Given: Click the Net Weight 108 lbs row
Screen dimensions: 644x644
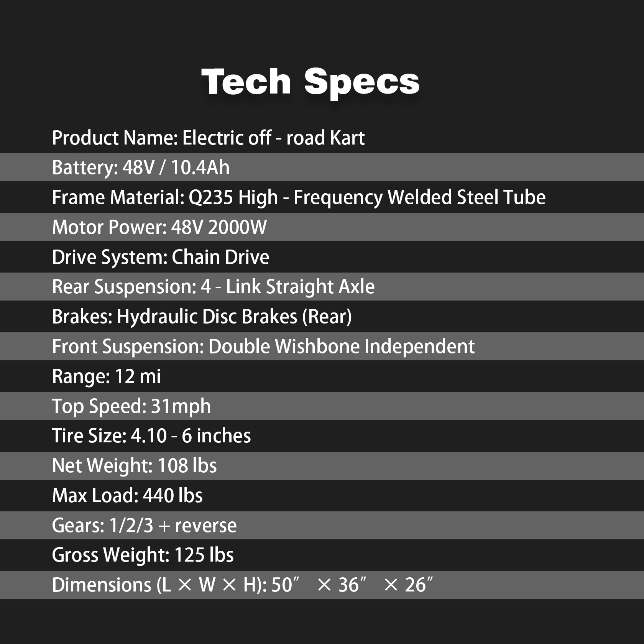Looking at the screenshot, I should pos(134,466).
